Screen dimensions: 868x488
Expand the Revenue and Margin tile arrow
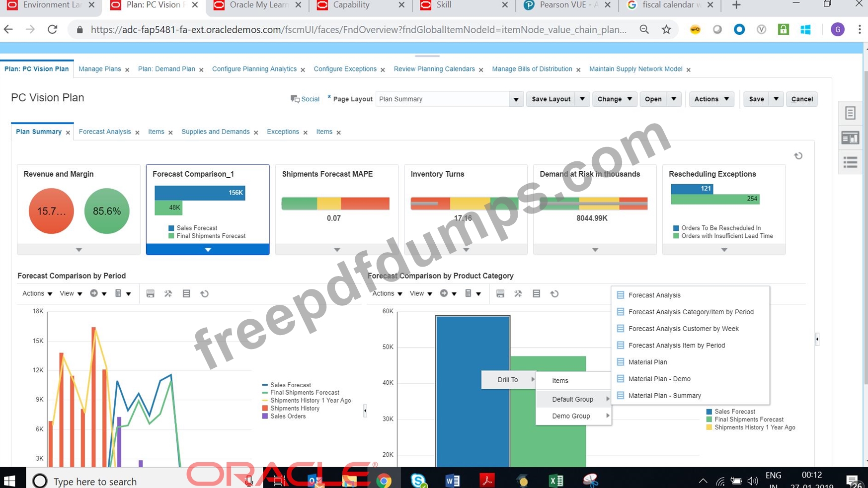pos(79,250)
